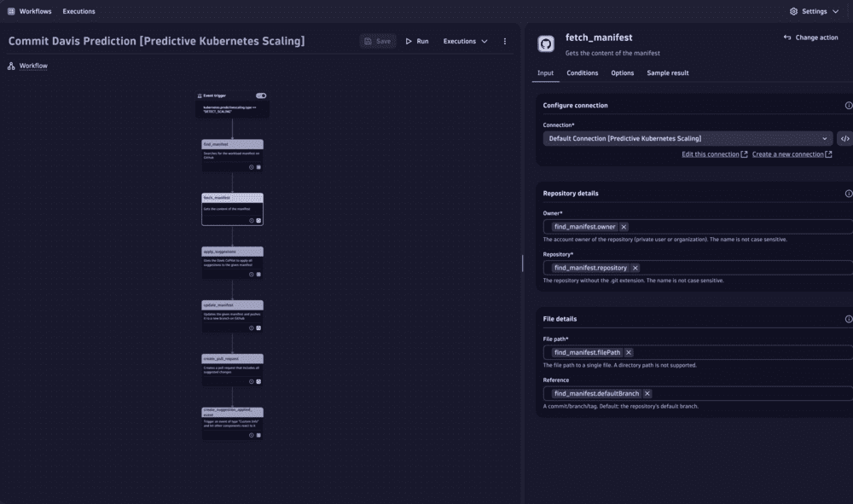Click the Workflow breadcrumb link
Screen dimensions: 853x504
(x=33, y=66)
